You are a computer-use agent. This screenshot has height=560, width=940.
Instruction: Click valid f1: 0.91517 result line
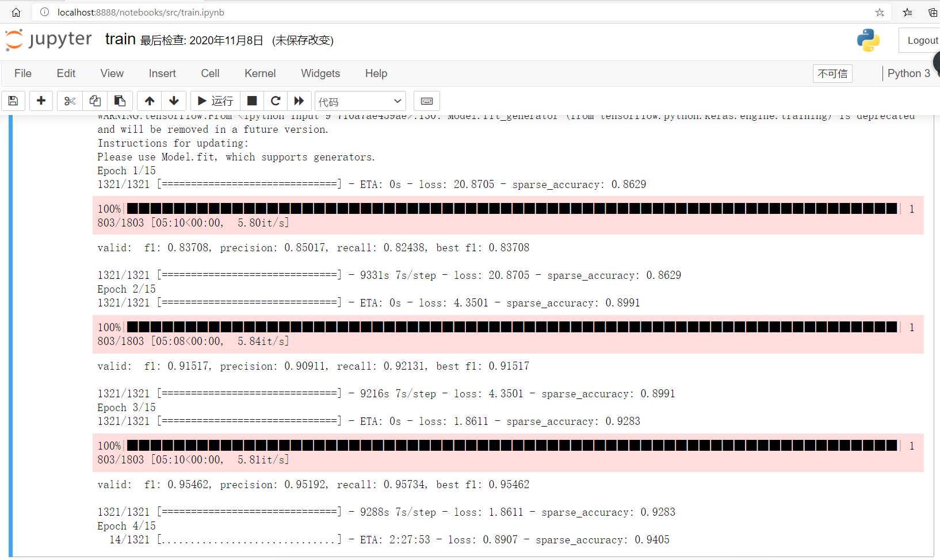point(314,366)
